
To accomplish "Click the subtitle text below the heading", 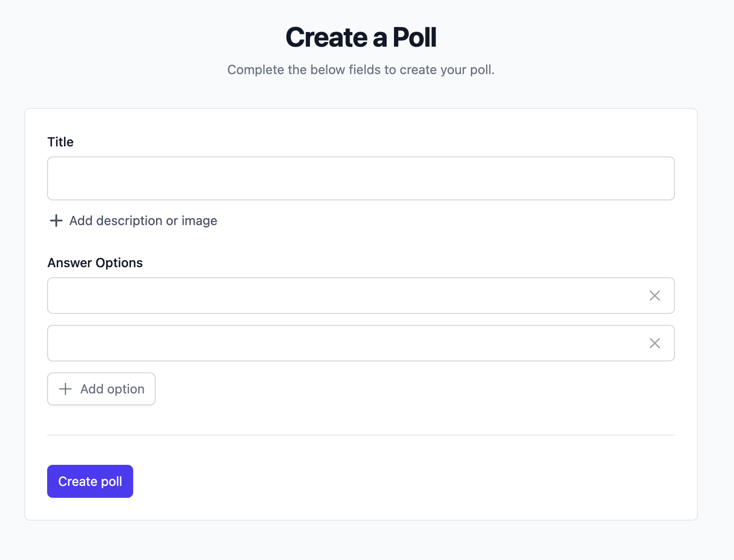I will 361,70.
